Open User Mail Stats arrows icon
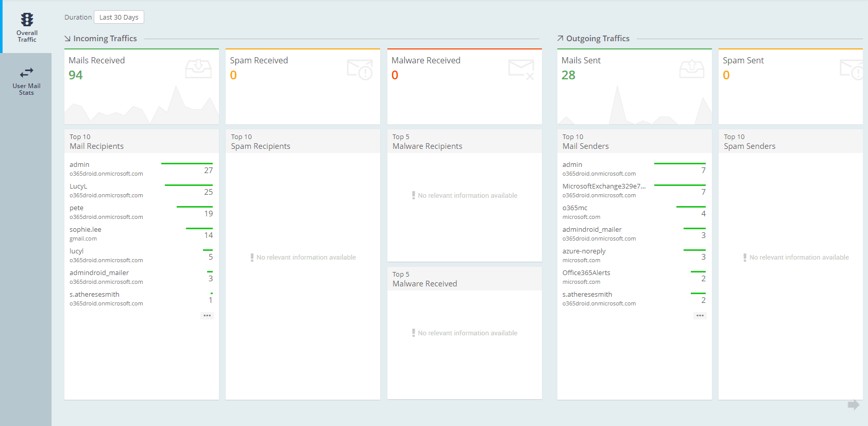868x426 pixels. 26,73
